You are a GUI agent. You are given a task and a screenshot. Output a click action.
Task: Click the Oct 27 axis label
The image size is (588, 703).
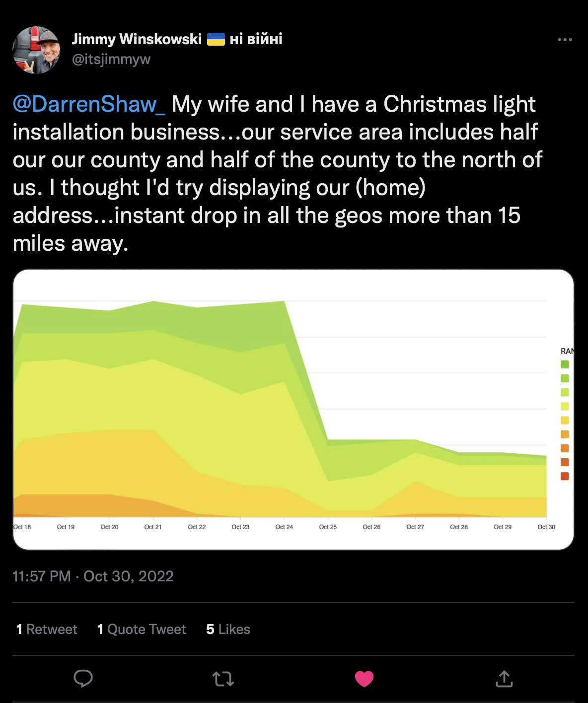pyautogui.click(x=415, y=527)
